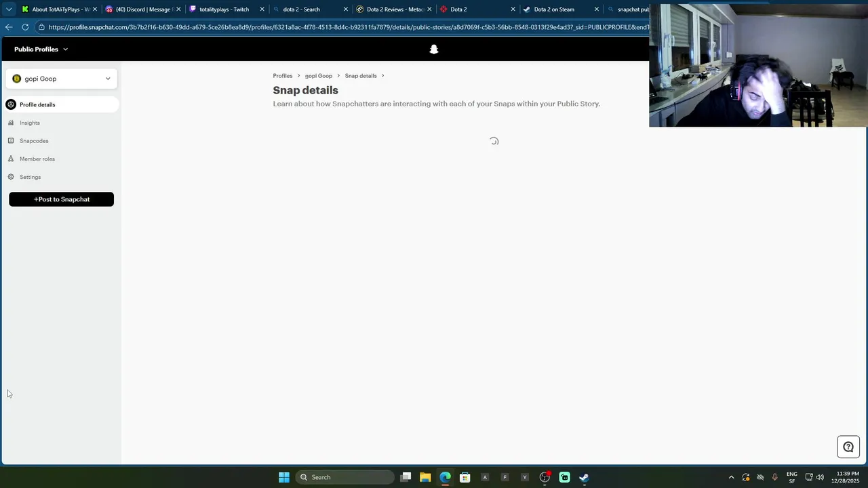868x488 pixels.
Task: Open the Windows Start menu
Action: click(x=284, y=477)
